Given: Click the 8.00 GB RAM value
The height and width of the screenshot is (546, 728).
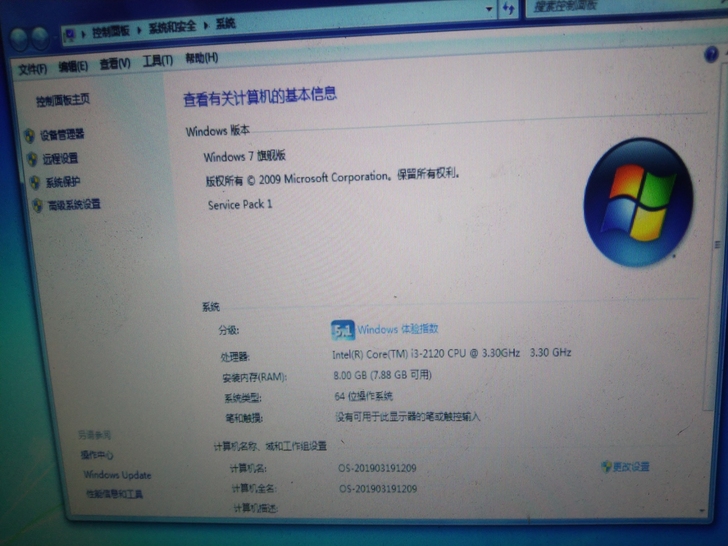Looking at the screenshot, I should click(383, 375).
